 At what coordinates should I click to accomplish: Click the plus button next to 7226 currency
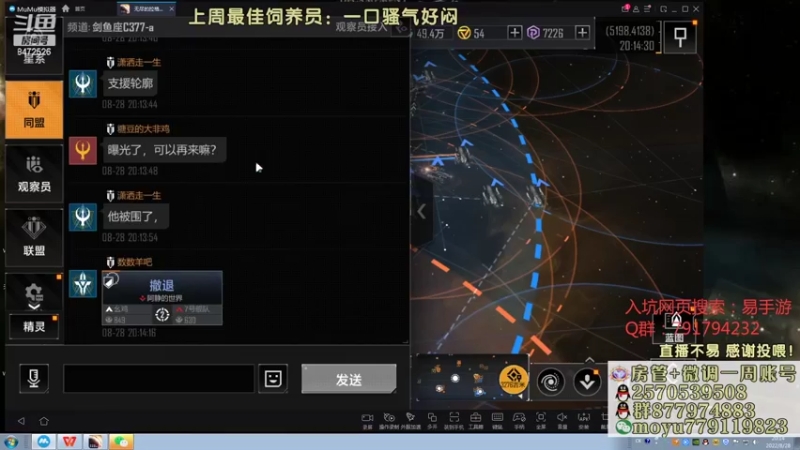pos(582,33)
